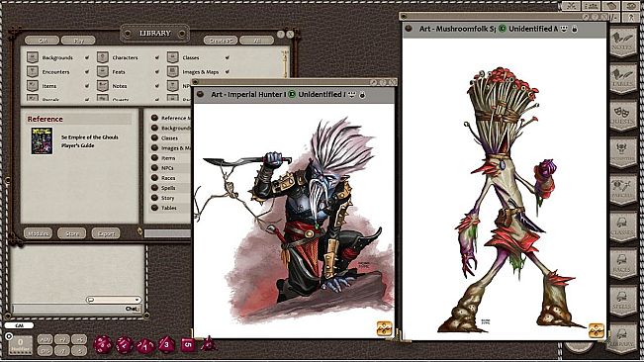The width and height of the screenshot is (644, 362).
Task: Open the Classes sidebar banner
Action: pos(622,226)
